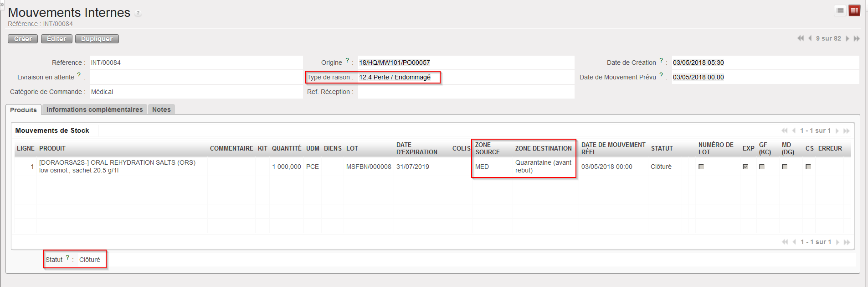Sort table by Statut column header

[x=662, y=148]
